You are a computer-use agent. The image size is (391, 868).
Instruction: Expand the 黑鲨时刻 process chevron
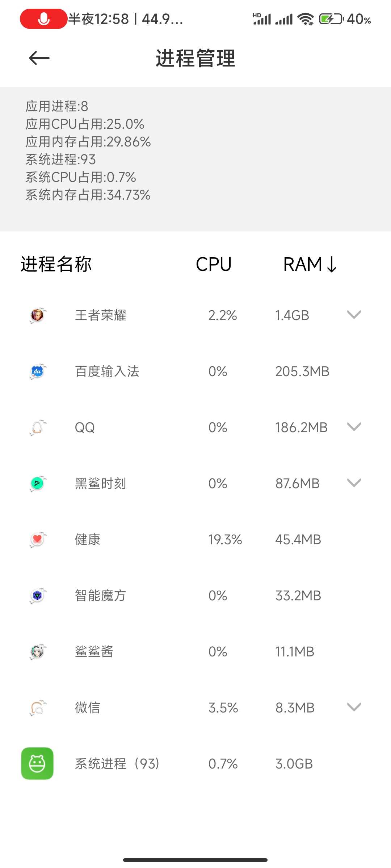point(354,483)
